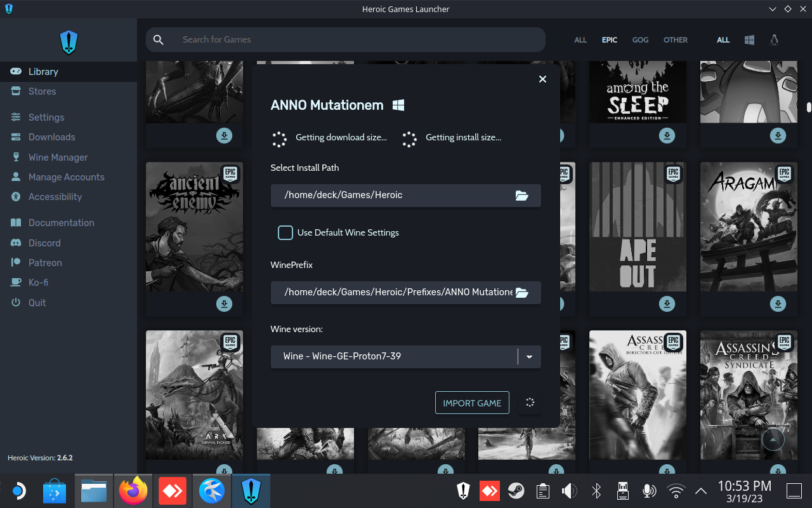The height and width of the screenshot is (508, 812).
Task: Click the IMPORT GAME button
Action: click(472, 403)
